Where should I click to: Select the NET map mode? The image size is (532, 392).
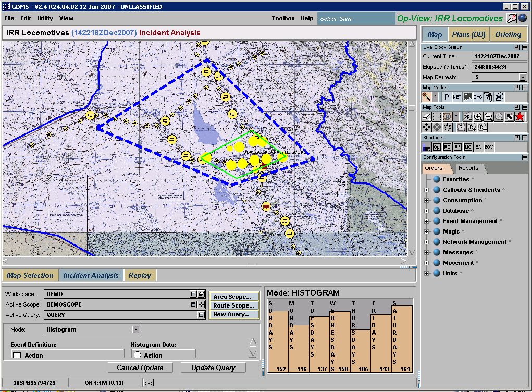[457, 97]
